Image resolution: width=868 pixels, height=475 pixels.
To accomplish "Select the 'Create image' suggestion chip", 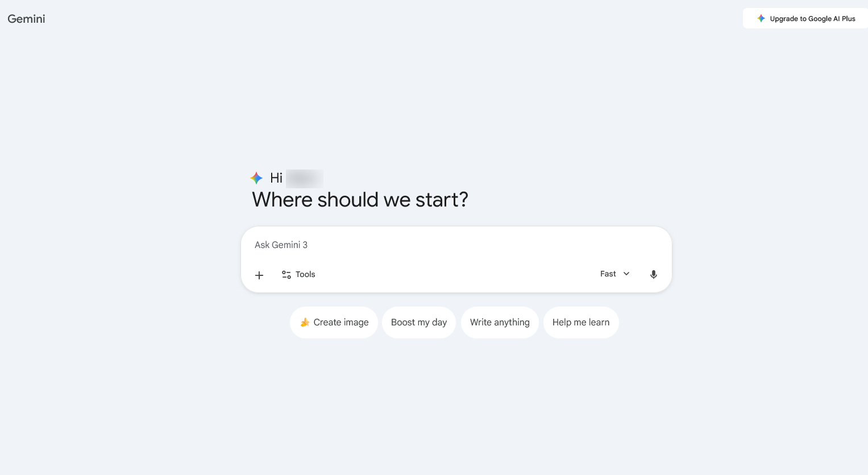I will click(334, 322).
